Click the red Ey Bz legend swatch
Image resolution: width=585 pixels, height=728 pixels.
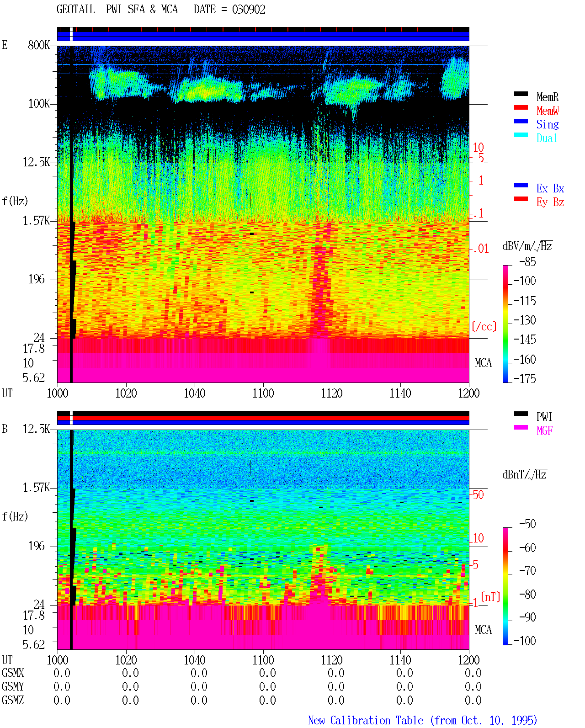coord(521,199)
